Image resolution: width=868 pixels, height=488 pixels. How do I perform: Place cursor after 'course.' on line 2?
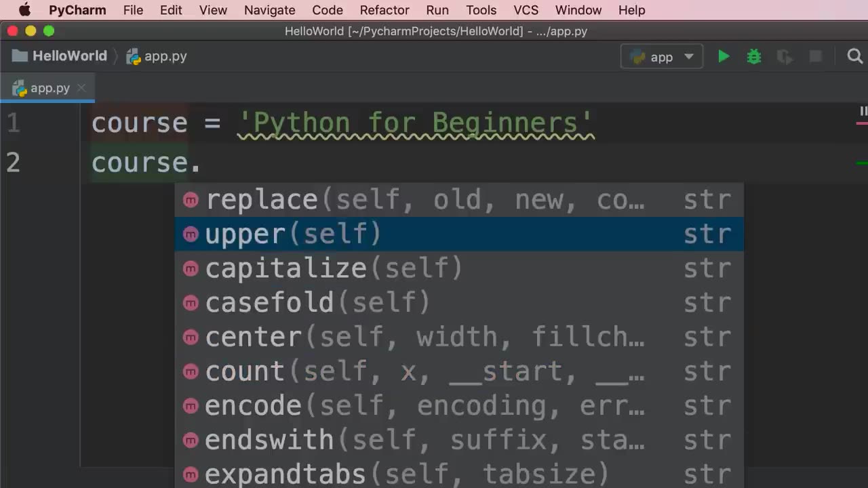(x=202, y=163)
